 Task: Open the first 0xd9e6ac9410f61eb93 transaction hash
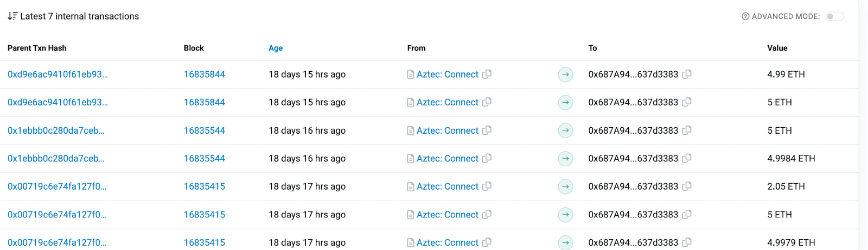[x=58, y=74]
